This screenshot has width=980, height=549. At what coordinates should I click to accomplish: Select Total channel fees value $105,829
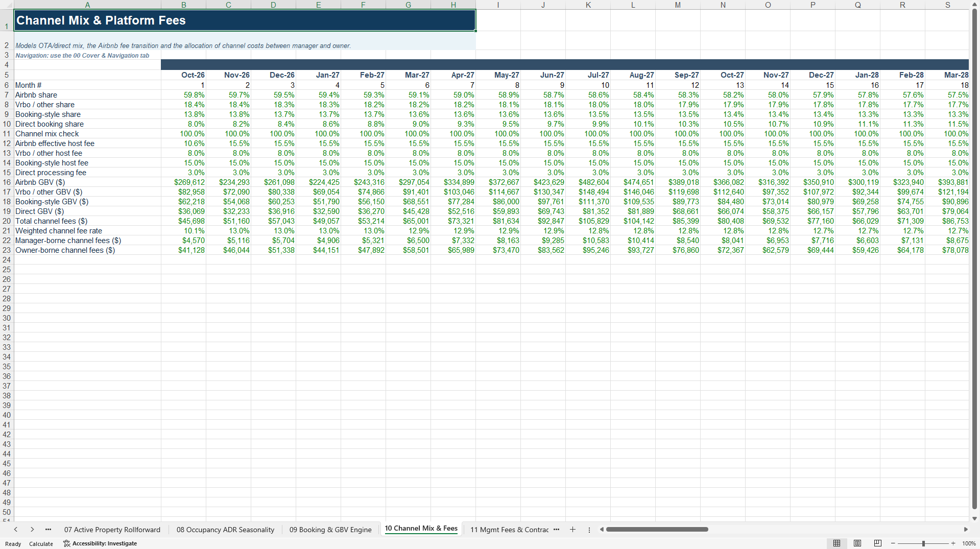tap(588, 221)
